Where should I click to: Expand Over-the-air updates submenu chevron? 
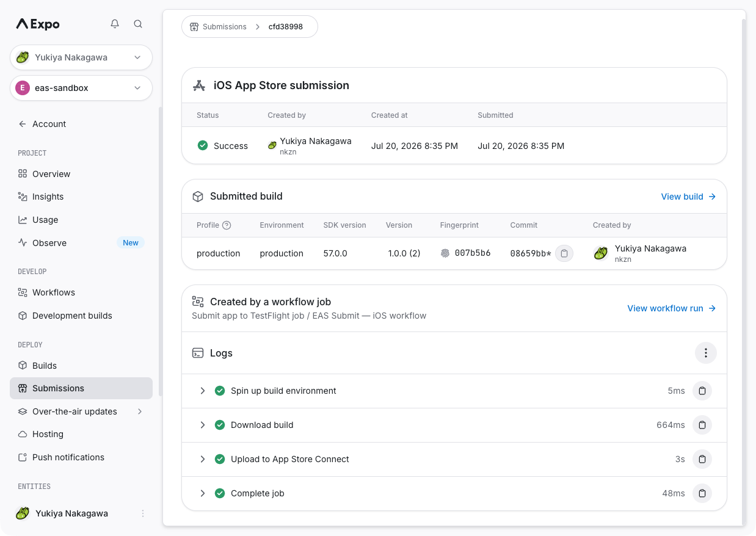point(140,411)
